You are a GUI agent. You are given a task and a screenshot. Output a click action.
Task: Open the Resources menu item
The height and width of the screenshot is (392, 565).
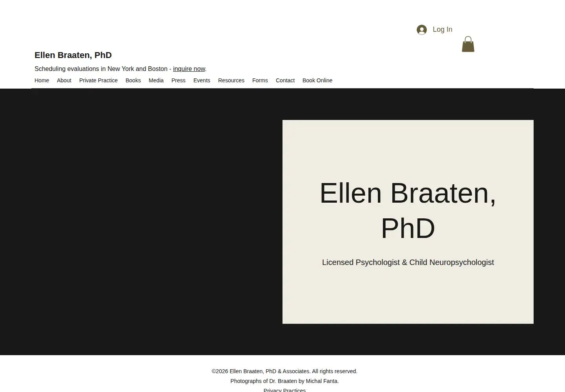[231, 80]
